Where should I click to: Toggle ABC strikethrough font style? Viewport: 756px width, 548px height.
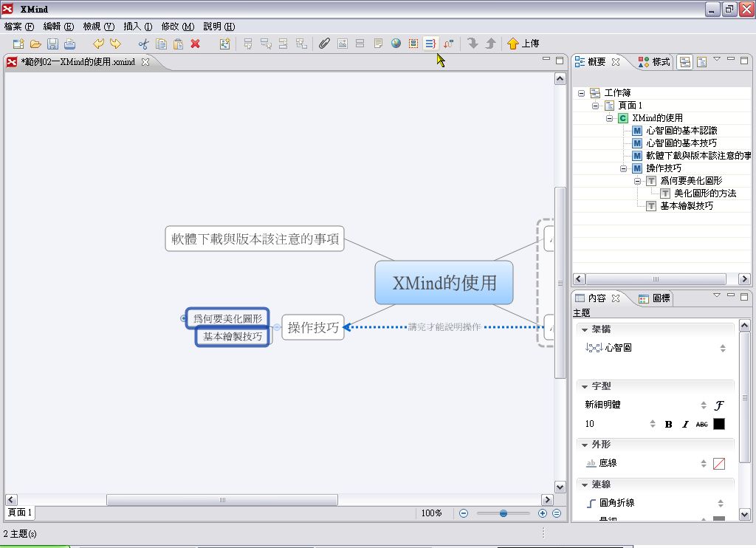click(x=701, y=424)
